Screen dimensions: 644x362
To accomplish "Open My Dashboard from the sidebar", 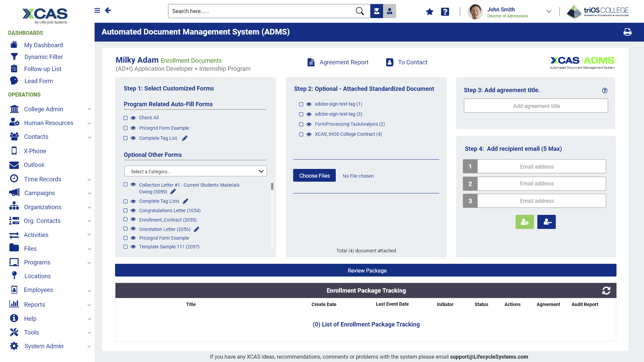I will click(43, 45).
